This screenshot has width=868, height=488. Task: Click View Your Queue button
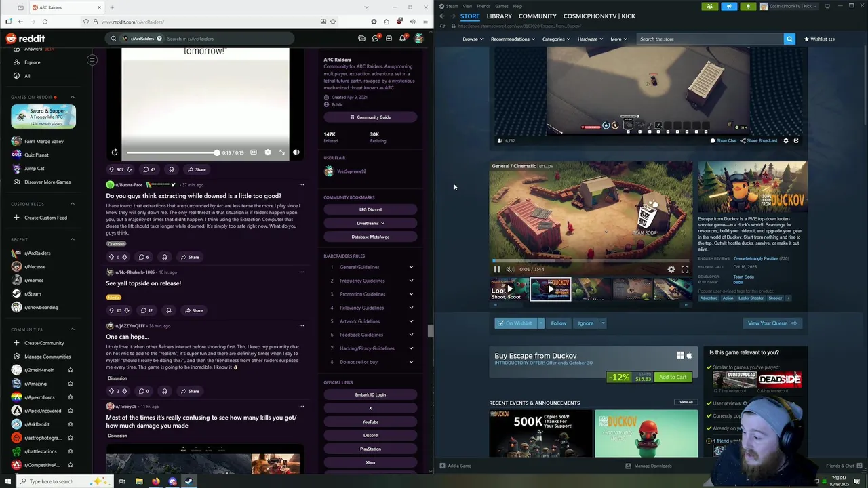tap(772, 323)
